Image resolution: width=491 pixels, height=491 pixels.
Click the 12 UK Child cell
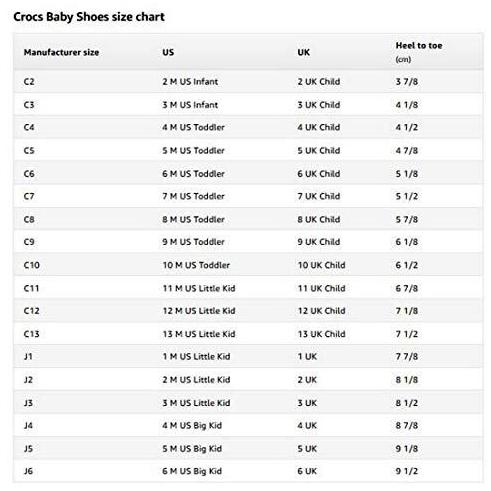tap(321, 311)
